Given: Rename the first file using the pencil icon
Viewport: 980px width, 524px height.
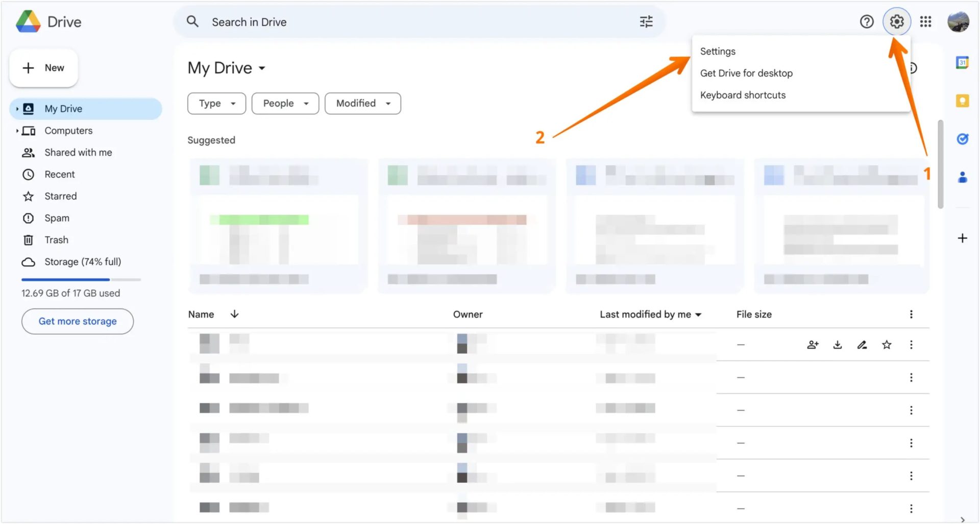Looking at the screenshot, I should [862, 344].
